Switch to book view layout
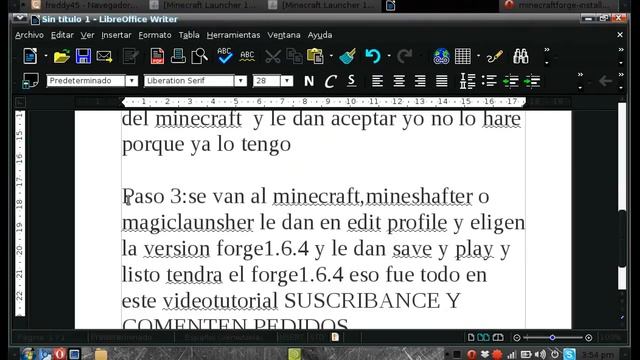640x360 pixels. pyautogui.click(x=498, y=337)
